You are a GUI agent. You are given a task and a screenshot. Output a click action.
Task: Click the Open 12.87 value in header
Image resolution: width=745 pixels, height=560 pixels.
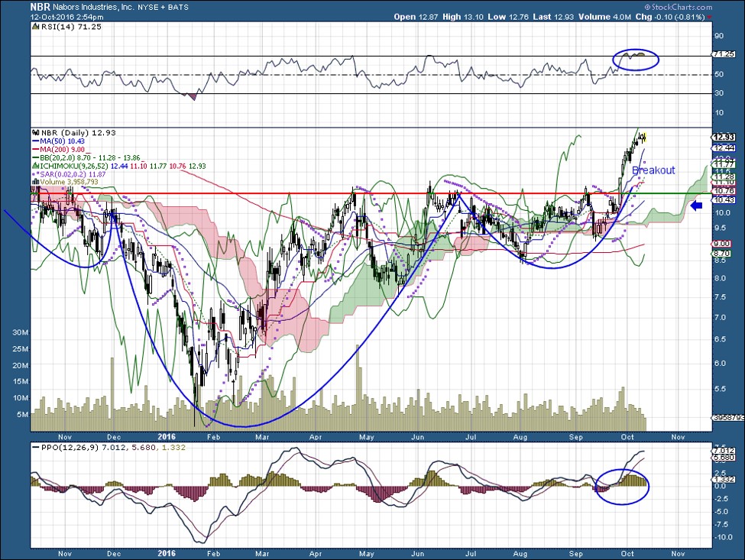pyautogui.click(x=416, y=17)
